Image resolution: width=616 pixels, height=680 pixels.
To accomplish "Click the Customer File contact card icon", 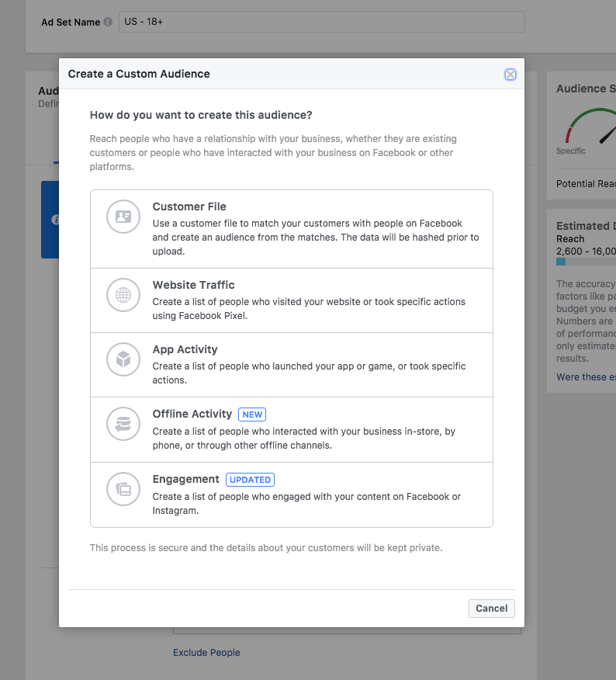I will pyautogui.click(x=123, y=217).
